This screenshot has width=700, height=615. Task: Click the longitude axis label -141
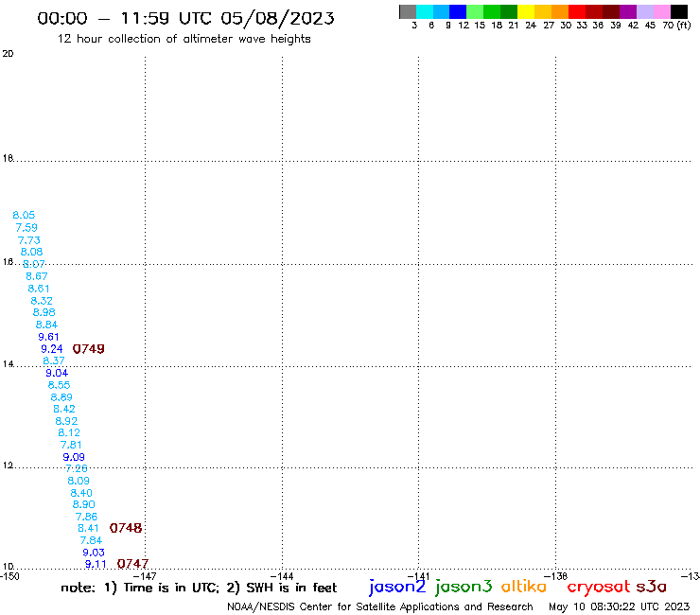point(418,576)
